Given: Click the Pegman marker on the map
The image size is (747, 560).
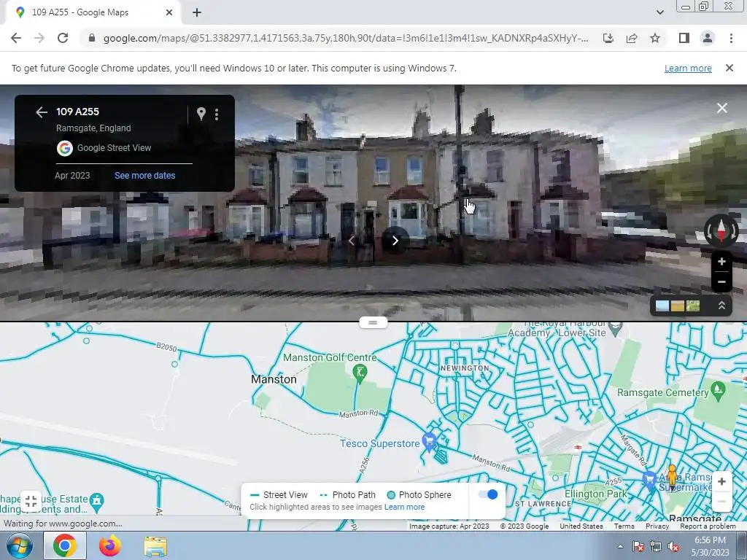Looking at the screenshot, I should (672, 478).
